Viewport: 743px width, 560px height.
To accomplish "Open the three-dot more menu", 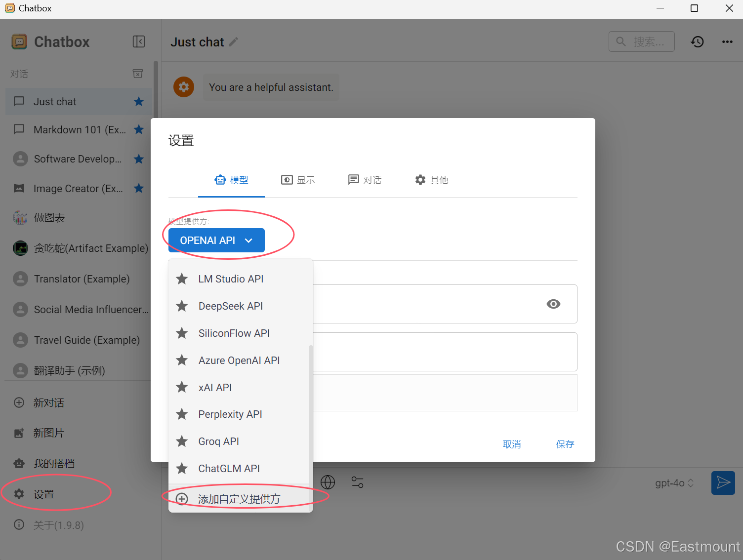I will click(727, 41).
